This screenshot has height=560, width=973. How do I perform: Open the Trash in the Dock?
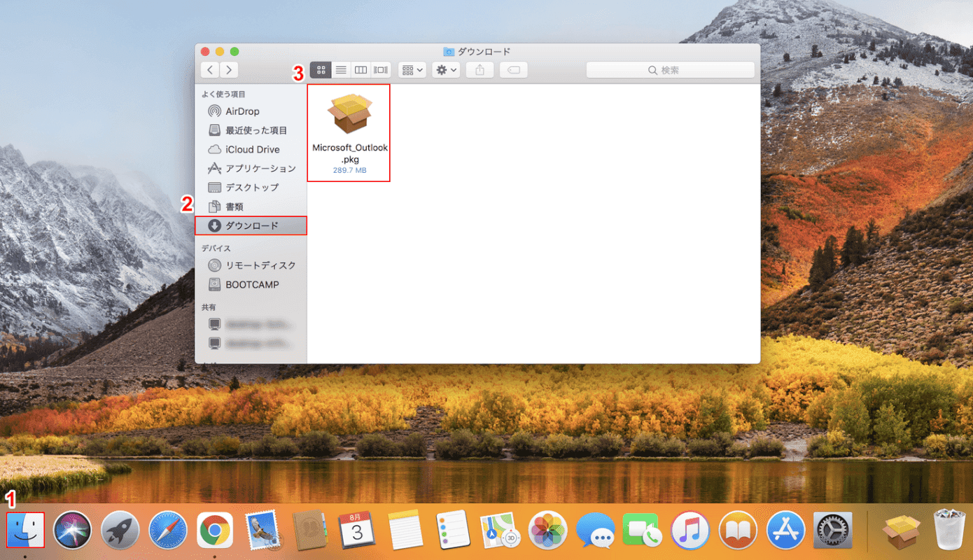click(x=950, y=530)
